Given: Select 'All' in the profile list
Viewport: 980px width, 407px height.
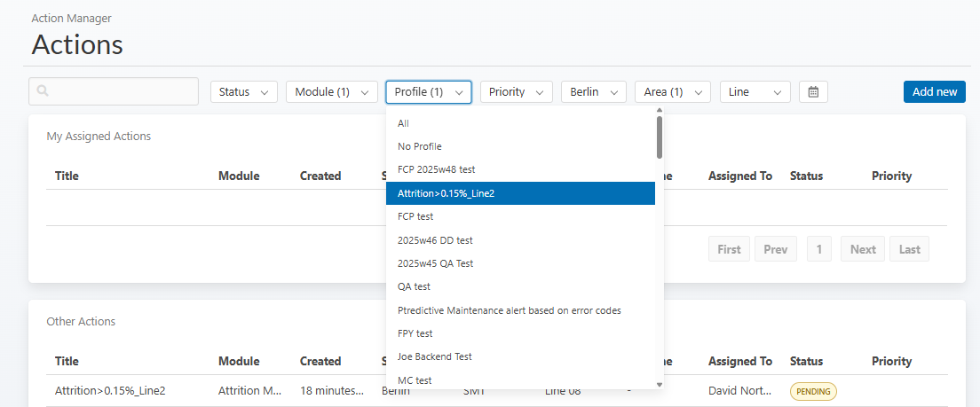Looking at the screenshot, I should point(404,123).
